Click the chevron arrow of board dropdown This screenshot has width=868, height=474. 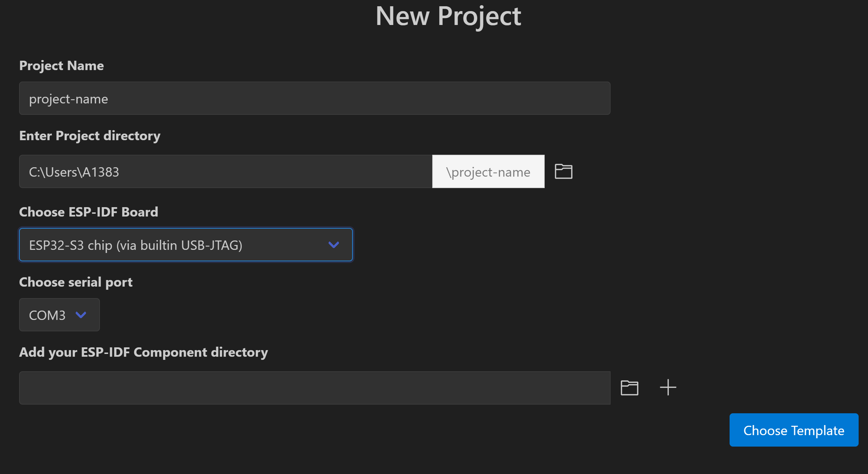click(333, 245)
